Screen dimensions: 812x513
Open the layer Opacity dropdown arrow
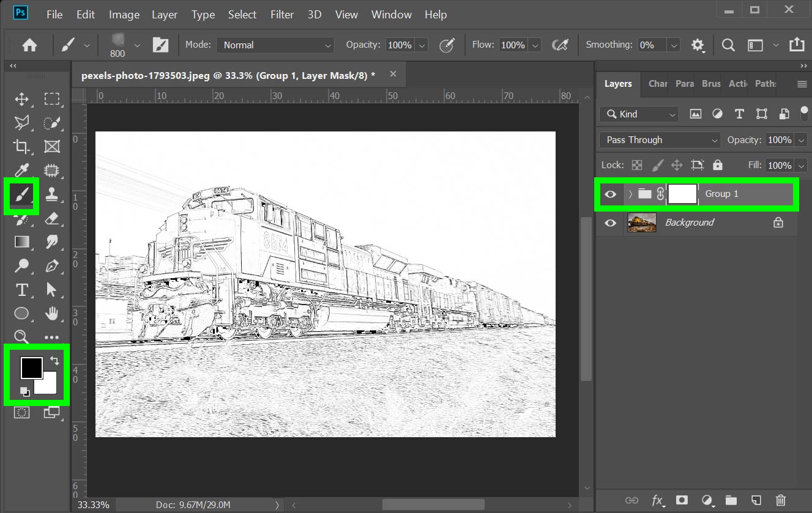[802, 140]
